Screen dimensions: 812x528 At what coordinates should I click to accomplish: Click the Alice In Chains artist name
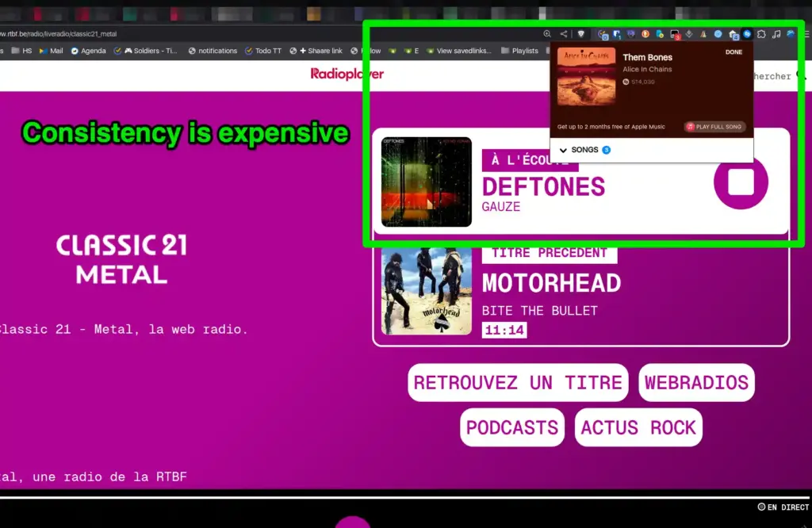[x=647, y=69]
